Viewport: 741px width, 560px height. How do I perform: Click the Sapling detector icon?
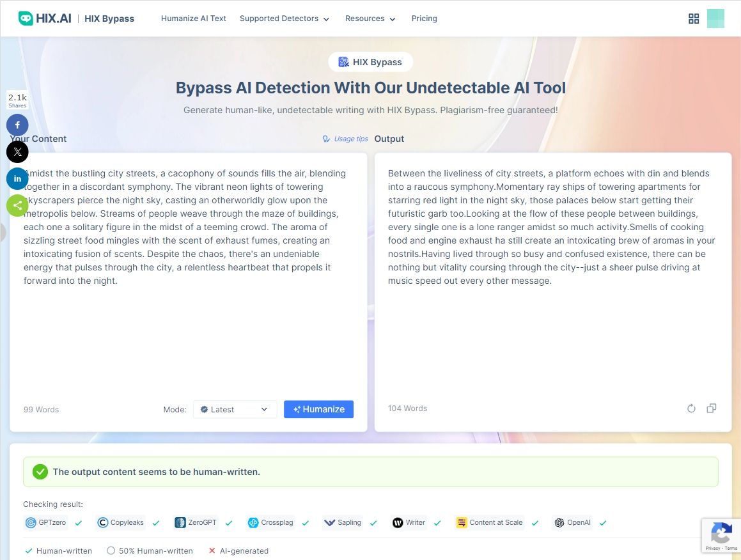click(329, 523)
